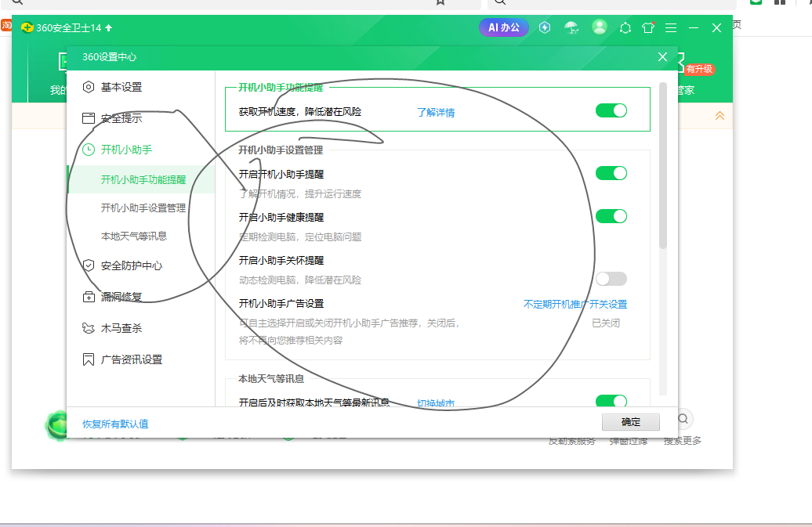Select 广告资讯设置 in settings sidebar
Image resolution: width=812 pixels, height=527 pixels.
[132, 359]
